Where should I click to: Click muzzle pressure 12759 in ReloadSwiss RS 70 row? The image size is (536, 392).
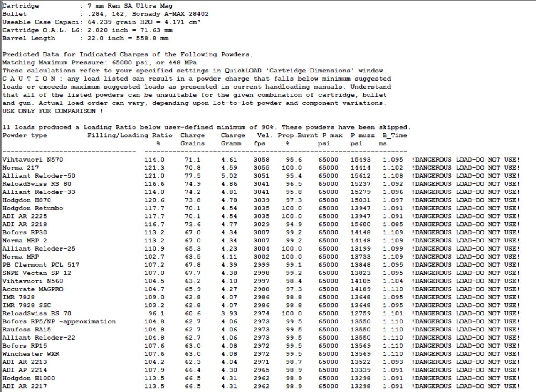coord(360,313)
